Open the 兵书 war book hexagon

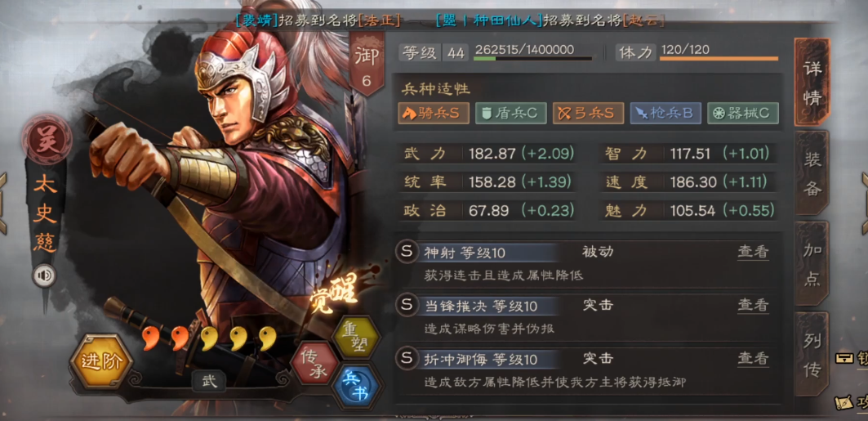pos(355,387)
